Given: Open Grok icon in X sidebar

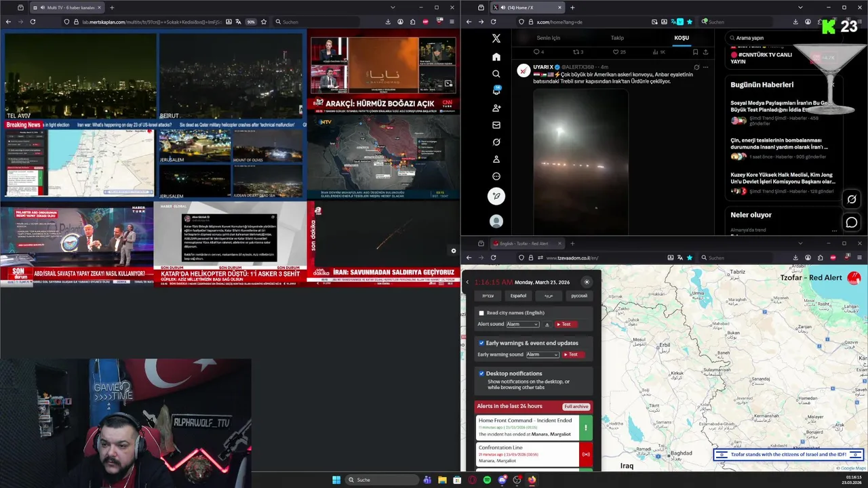Looking at the screenshot, I should point(496,142).
